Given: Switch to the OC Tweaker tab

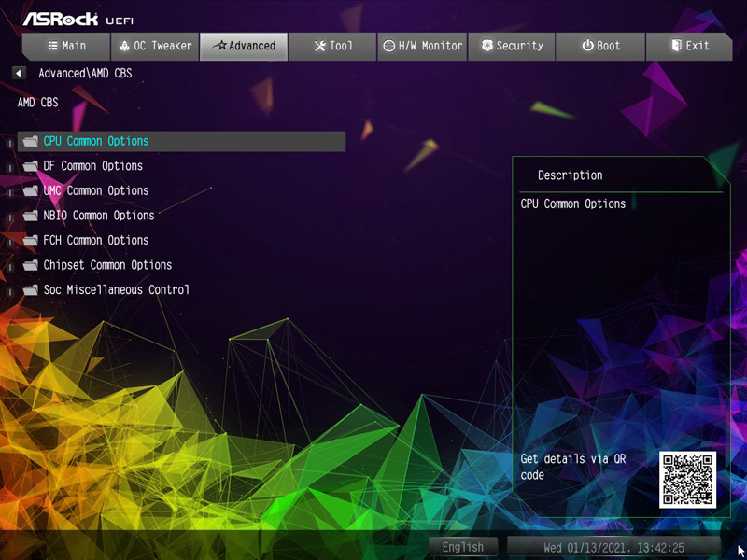Looking at the screenshot, I should coord(155,46).
